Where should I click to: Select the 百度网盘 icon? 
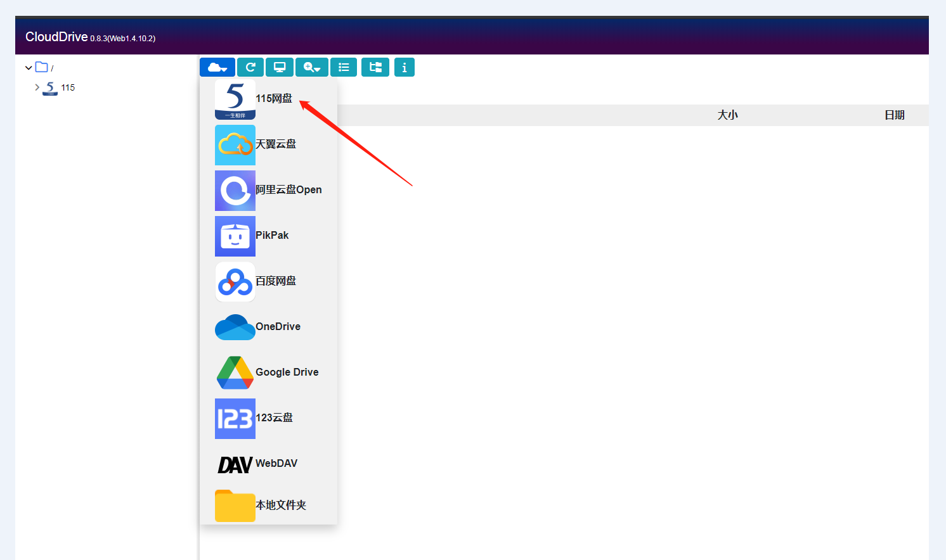tap(235, 282)
